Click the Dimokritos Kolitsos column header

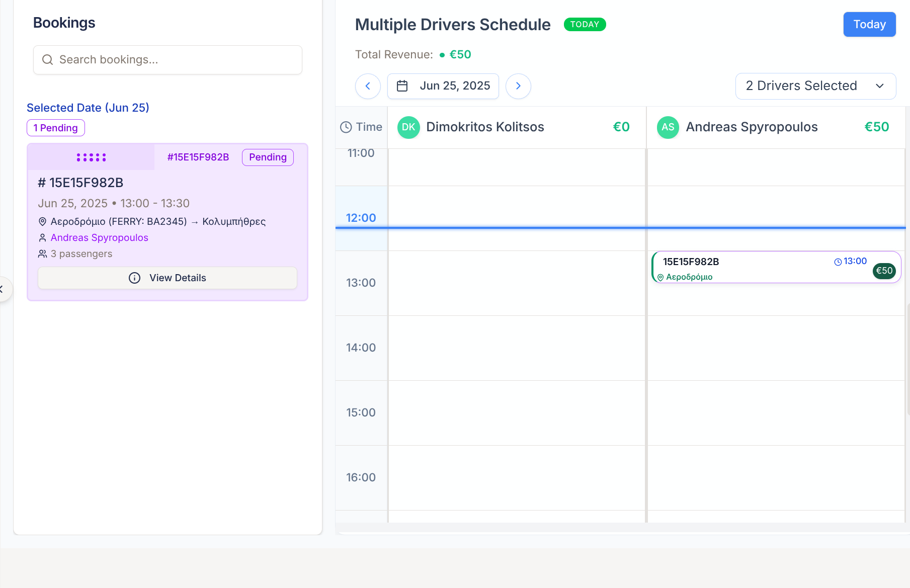point(485,127)
